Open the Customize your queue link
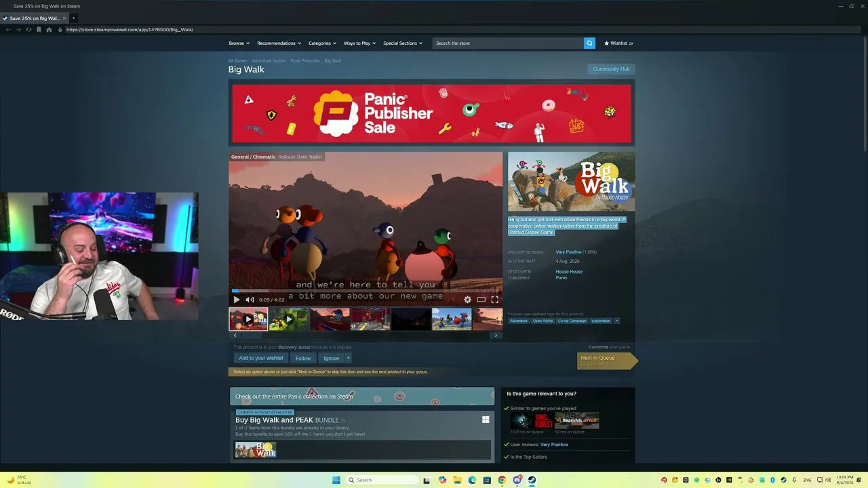 (609, 347)
